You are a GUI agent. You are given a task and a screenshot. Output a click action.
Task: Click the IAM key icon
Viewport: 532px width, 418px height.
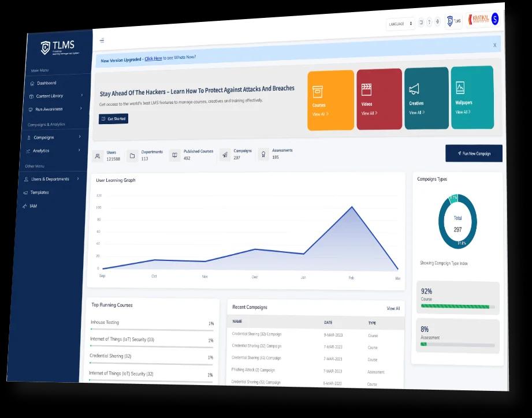24,206
